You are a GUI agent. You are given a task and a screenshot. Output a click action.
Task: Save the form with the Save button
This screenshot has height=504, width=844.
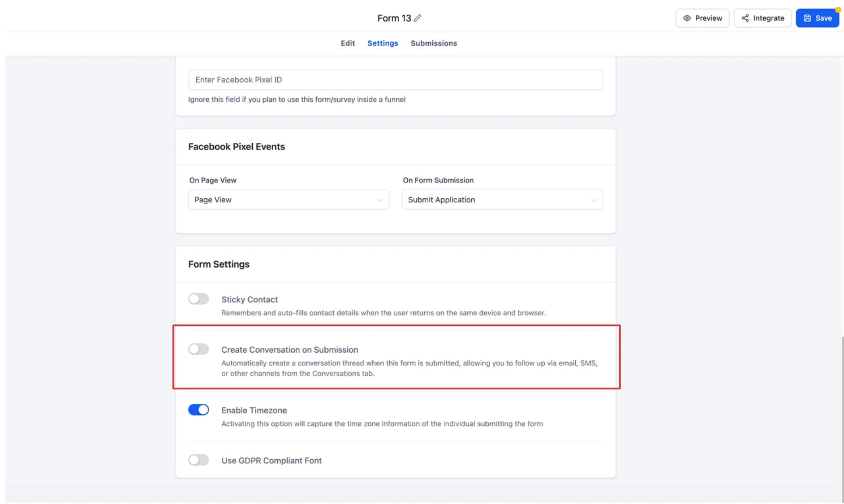pos(817,18)
